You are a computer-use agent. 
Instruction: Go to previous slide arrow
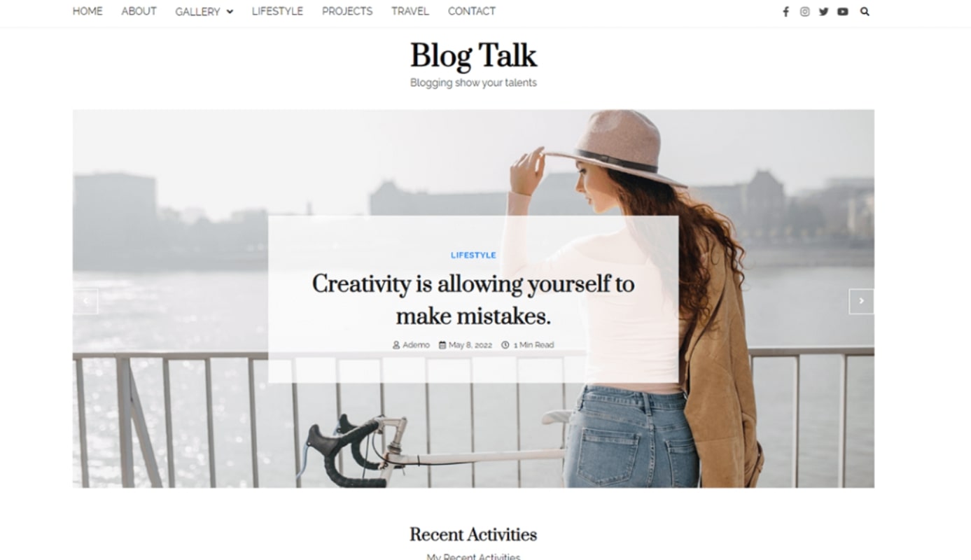tap(85, 301)
